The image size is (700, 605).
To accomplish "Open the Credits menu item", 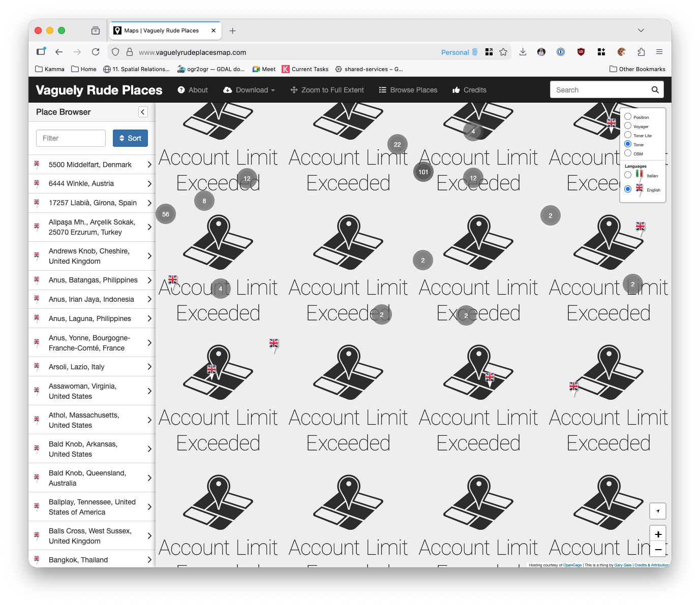I will pos(469,90).
